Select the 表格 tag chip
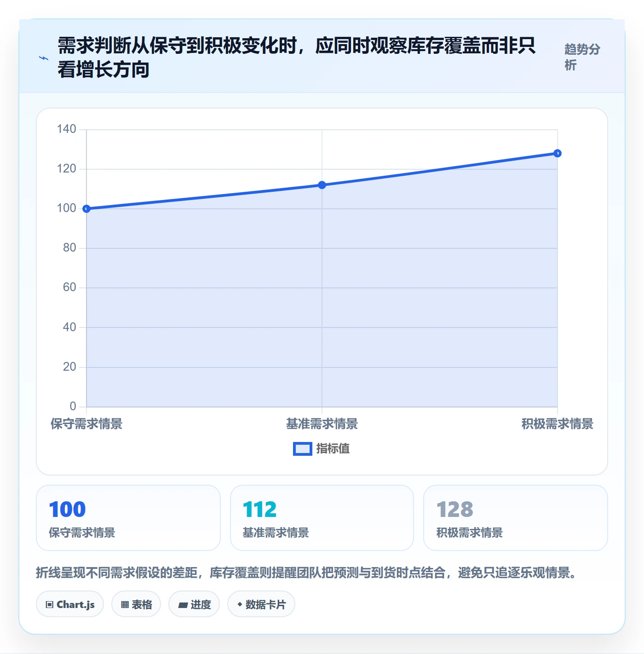Screen dimensions: 644x654 point(136,604)
